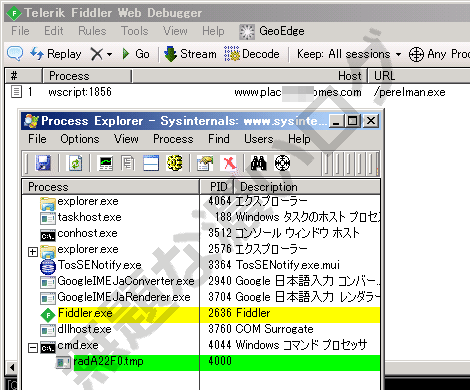Click the TosSENotify.exe globe icon

point(48,267)
